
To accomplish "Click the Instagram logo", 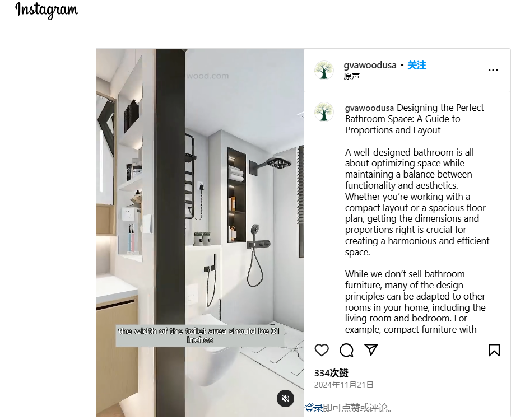I will point(47,10).
